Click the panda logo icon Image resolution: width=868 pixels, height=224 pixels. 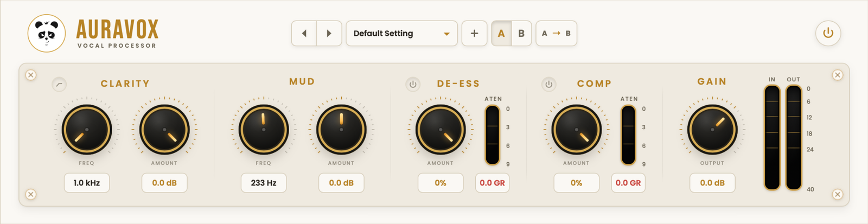[x=47, y=34]
